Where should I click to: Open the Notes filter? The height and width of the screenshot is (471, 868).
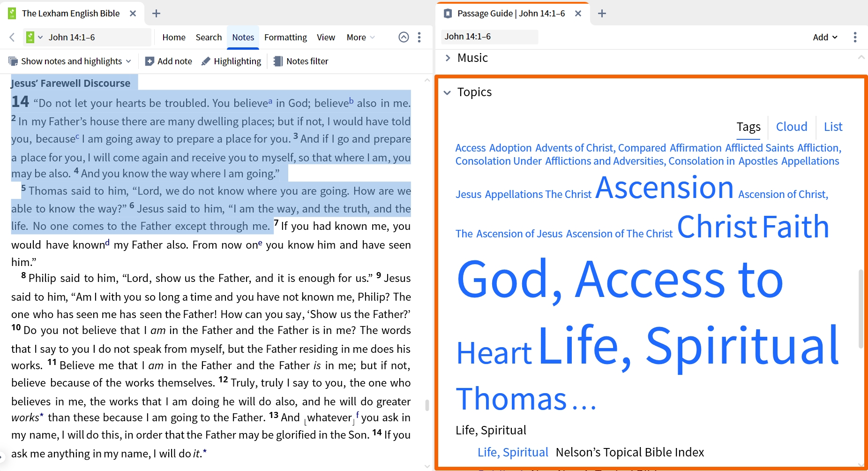300,61
